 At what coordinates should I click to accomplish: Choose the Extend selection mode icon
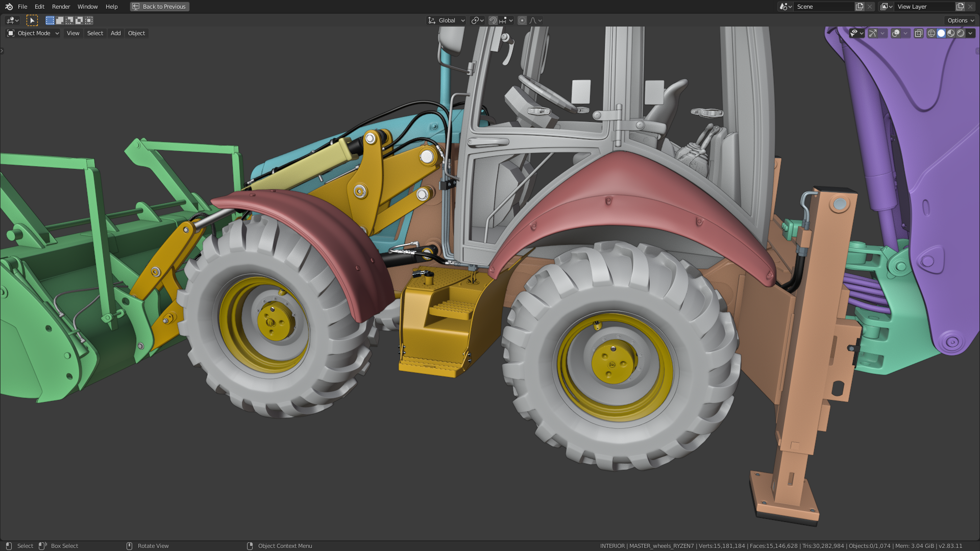point(60,20)
